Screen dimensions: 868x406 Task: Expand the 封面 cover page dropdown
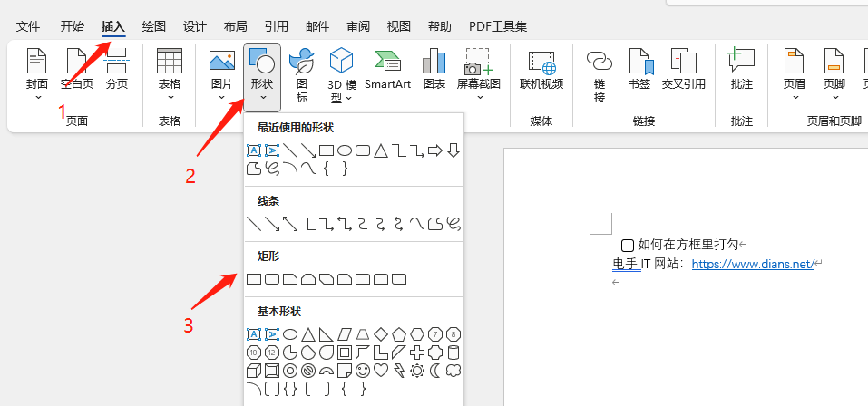(38, 98)
